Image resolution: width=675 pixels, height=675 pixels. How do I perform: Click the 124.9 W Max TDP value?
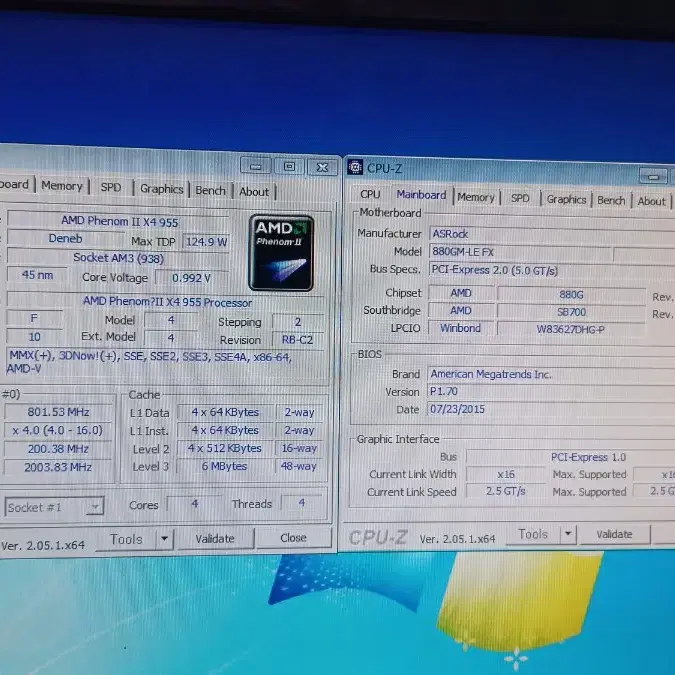pyautogui.click(x=207, y=242)
